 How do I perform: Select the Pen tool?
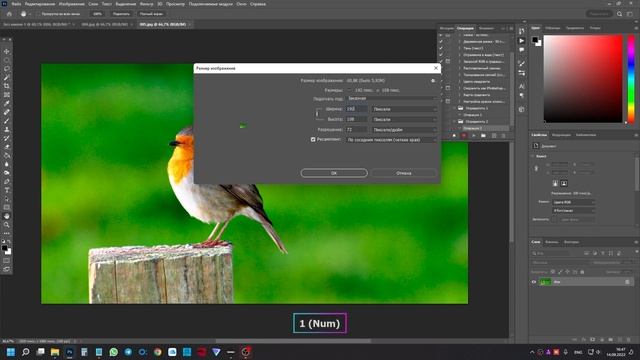tap(7, 181)
